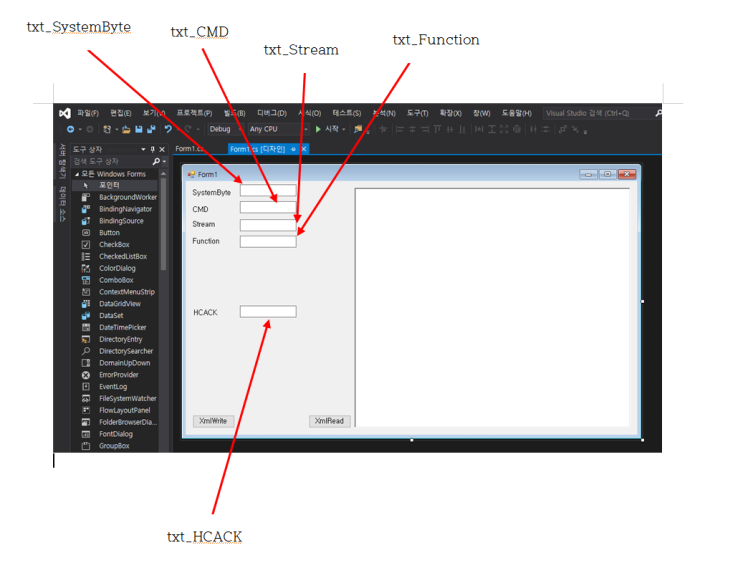Click the toolbox scrollbar up arrow
Viewport: 743px width, 563px height.
coord(163,174)
